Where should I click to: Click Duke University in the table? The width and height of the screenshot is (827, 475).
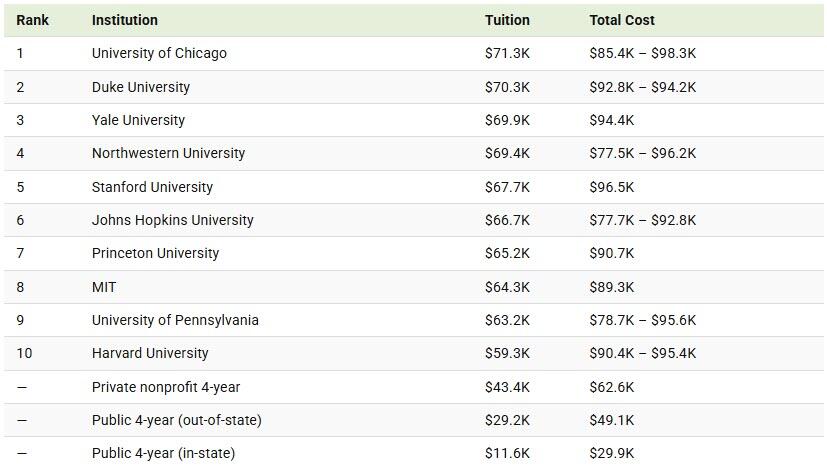(140, 87)
